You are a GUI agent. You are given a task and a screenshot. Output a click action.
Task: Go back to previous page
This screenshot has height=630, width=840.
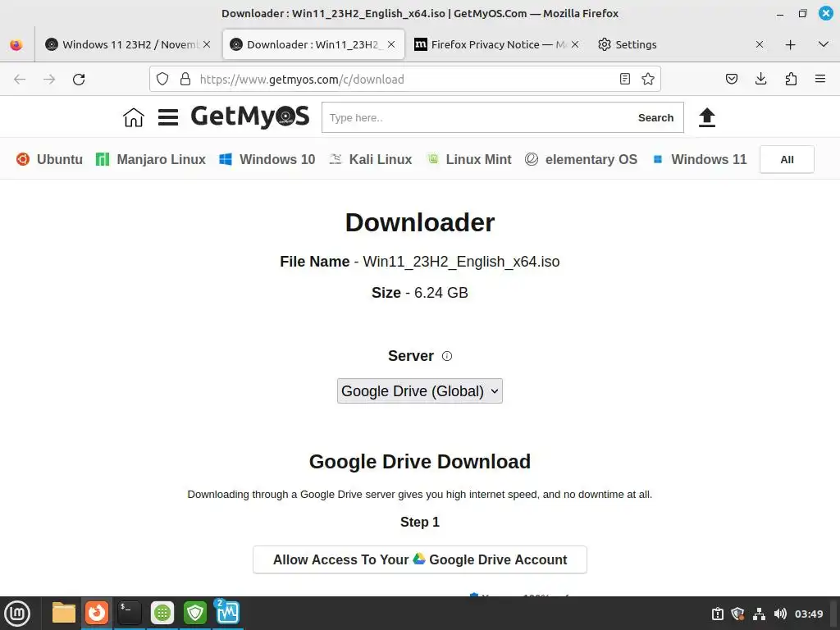(20, 80)
